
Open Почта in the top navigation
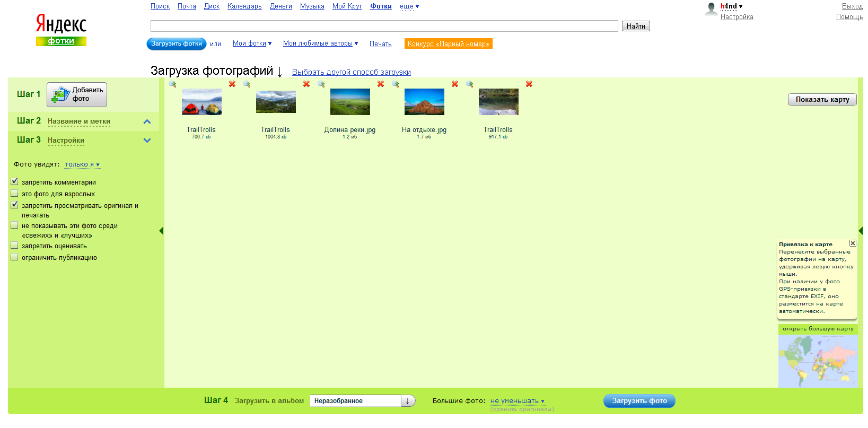point(187,6)
